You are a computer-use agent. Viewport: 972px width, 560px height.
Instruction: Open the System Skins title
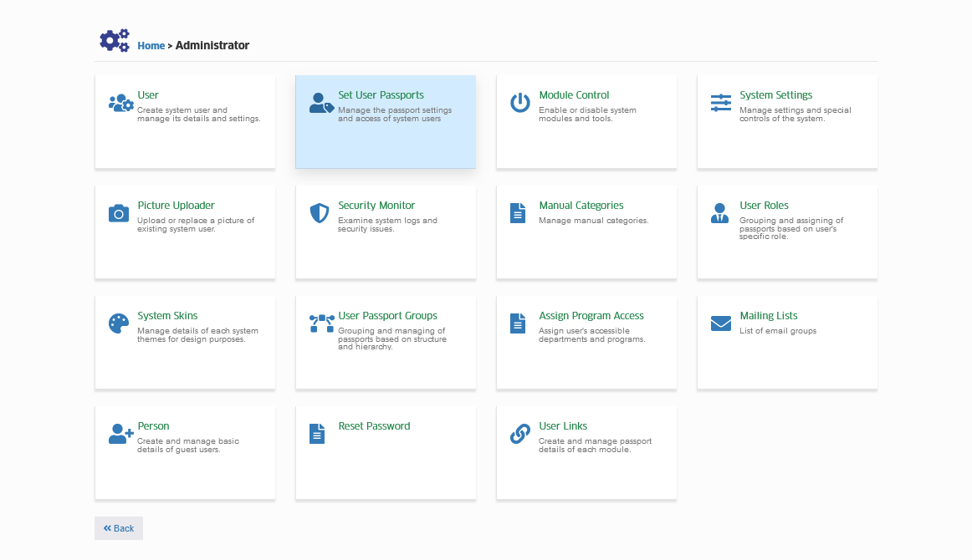tap(167, 316)
